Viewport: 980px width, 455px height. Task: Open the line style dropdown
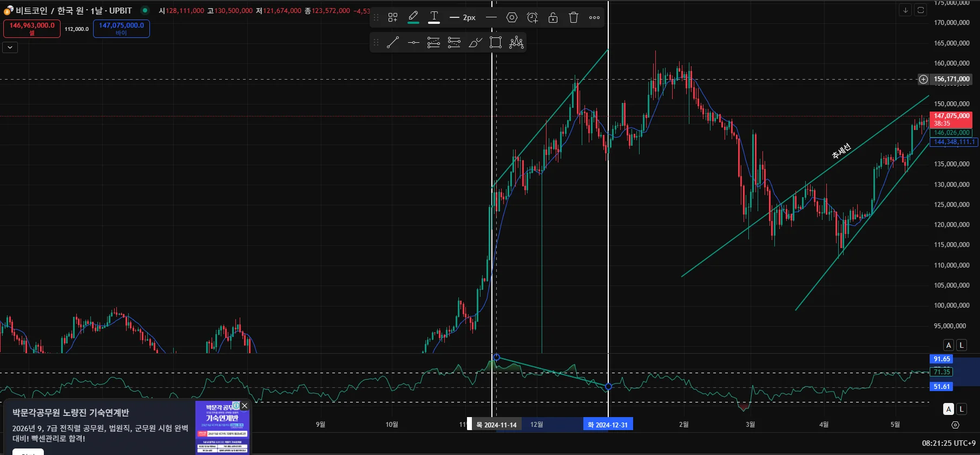click(x=491, y=17)
